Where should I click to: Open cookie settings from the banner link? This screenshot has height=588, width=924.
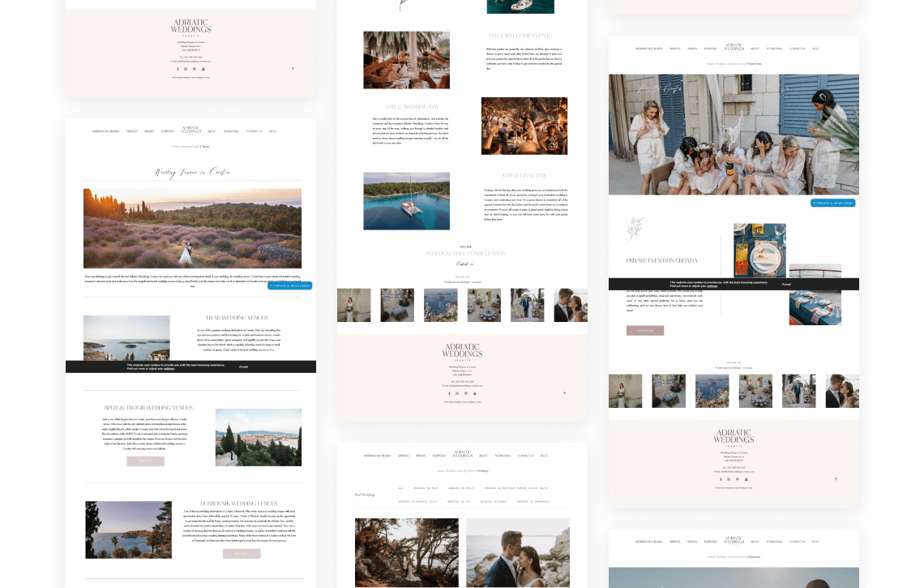[x=169, y=367]
